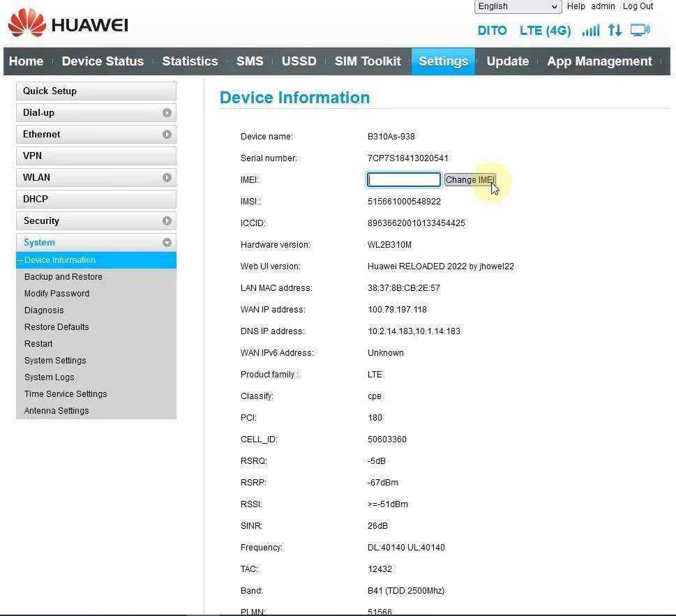Viewport: 676px width, 616px height.
Task: Open Backup and Restore
Action: tap(63, 277)
